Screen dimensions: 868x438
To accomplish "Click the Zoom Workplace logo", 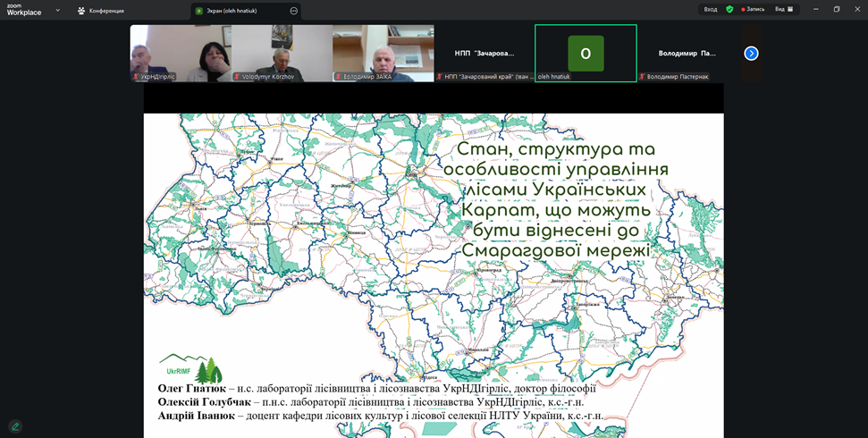I will tap(24, 10).
